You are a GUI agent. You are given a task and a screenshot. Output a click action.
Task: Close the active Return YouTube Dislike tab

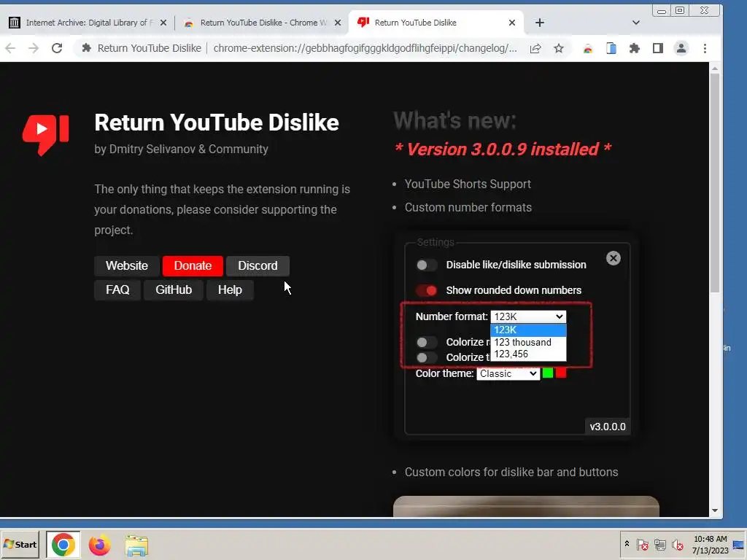[x=512, y=23]
